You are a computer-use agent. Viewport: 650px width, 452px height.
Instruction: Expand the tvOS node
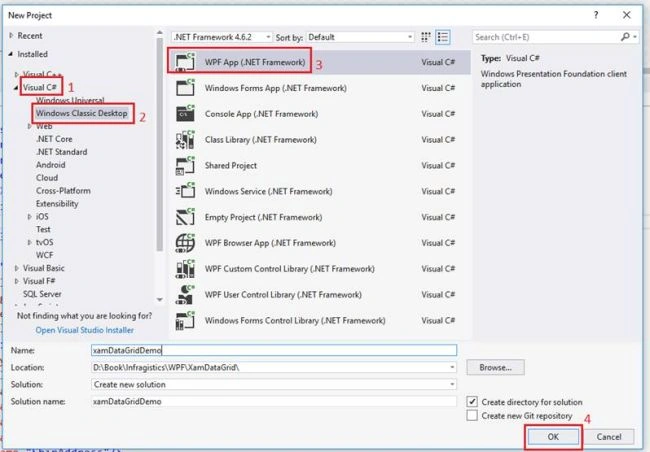tap(29, 242)
